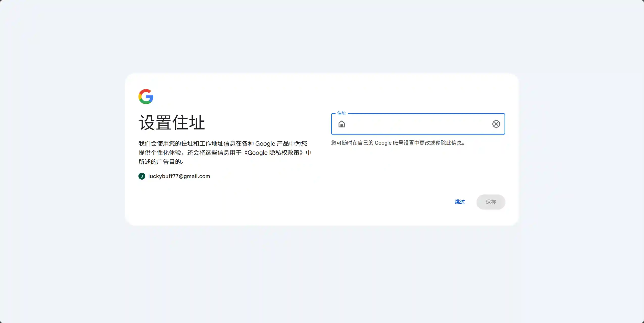Click the text 您可随时在自己的 Google 账号设置中更改或移除此信息。

pyautogui.click(x=398, y=143)
